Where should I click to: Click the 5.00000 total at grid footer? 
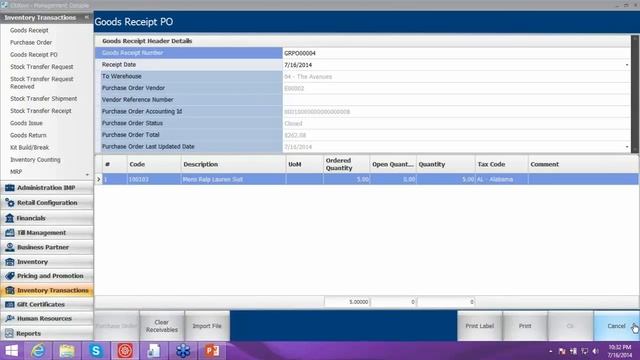[347, 302]
